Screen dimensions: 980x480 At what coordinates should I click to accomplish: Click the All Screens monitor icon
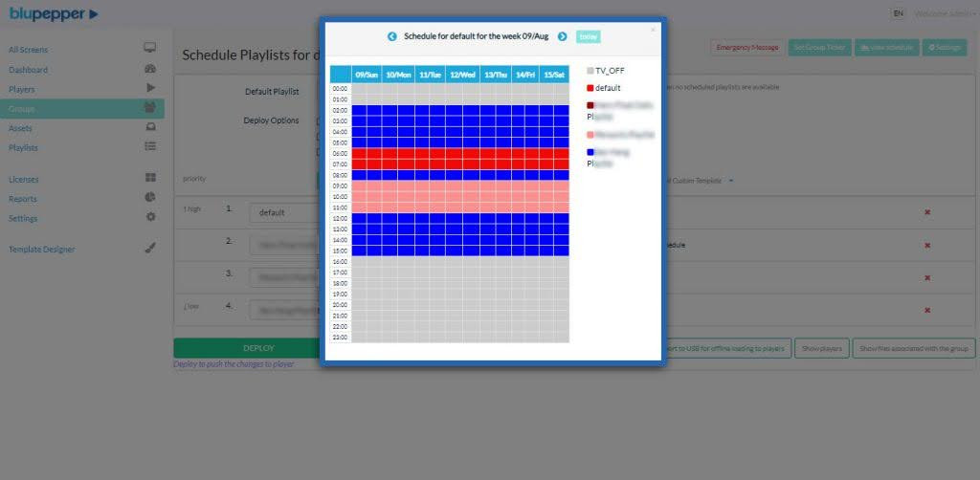[150, 48]
